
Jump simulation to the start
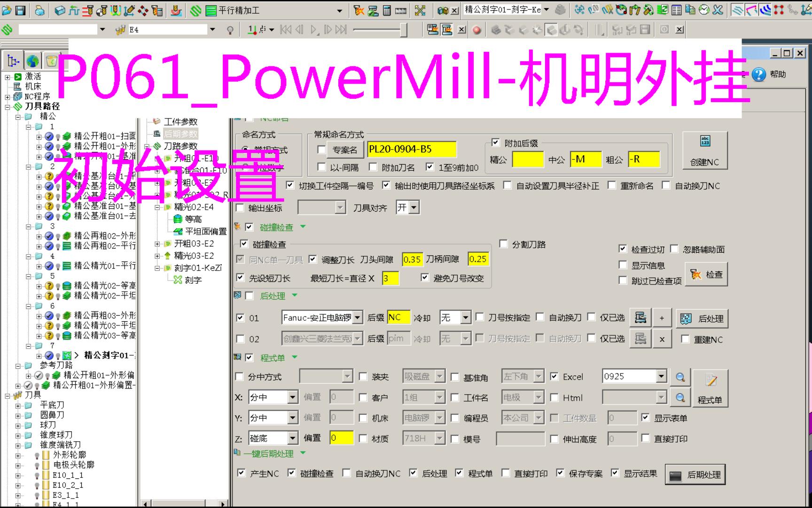285,30
